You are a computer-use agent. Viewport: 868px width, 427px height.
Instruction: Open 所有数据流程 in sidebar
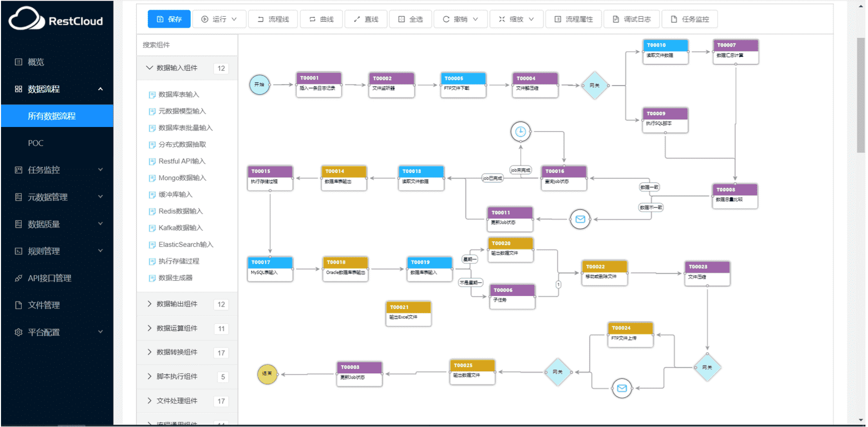click(57, 116)
